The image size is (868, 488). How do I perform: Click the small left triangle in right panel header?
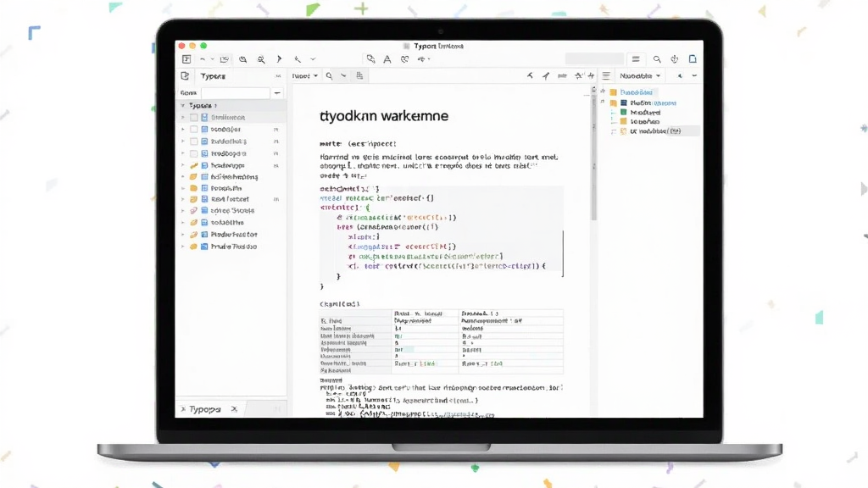click(x=680, y=75)
